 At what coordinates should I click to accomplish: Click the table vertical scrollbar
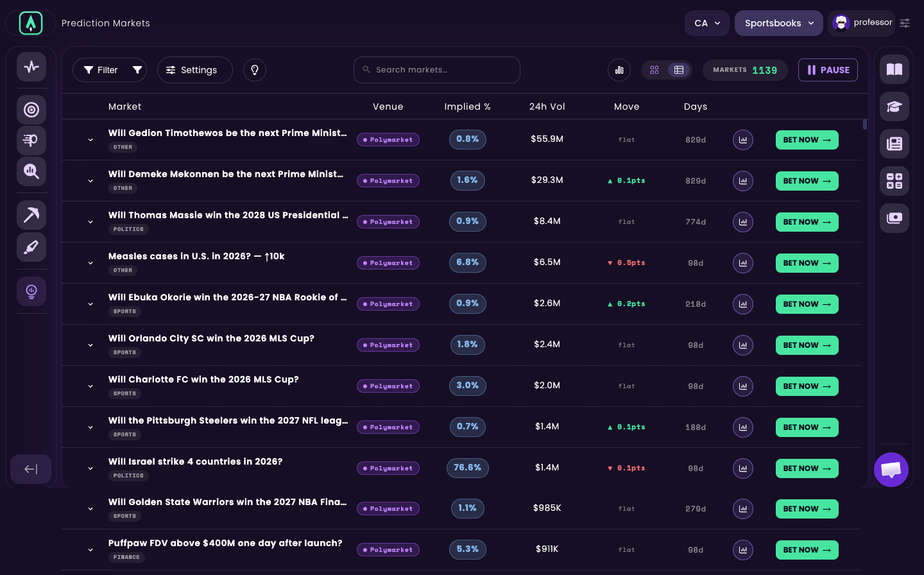(865, 124)
